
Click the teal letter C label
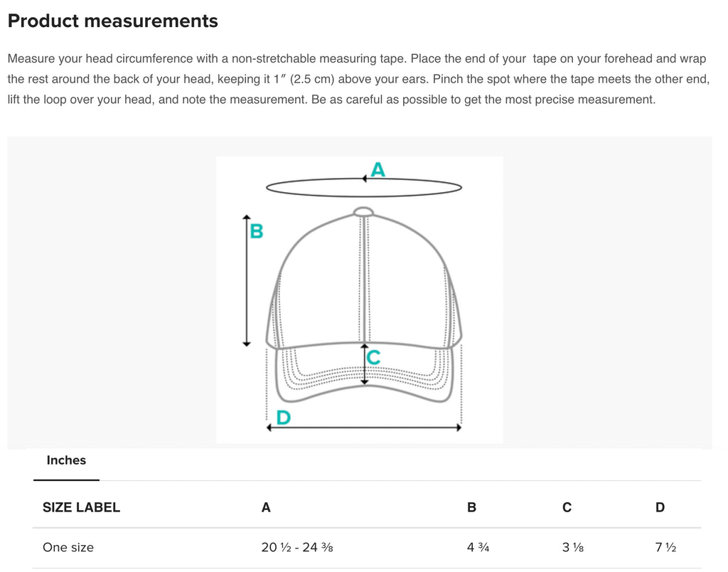click(373, 357)
